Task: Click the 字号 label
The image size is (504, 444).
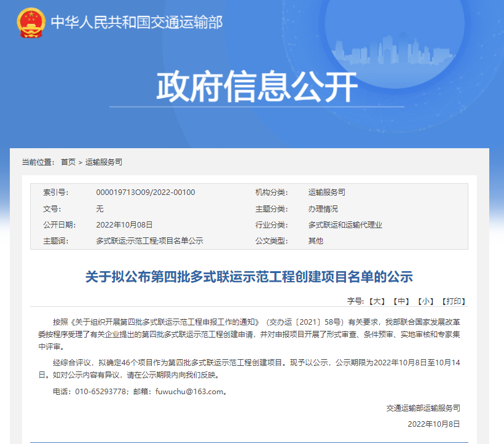Action: [355, 301]
